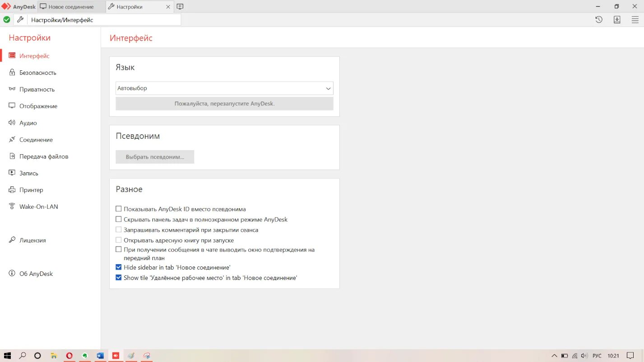Select the Аудио settings section

tap(28, 123)
